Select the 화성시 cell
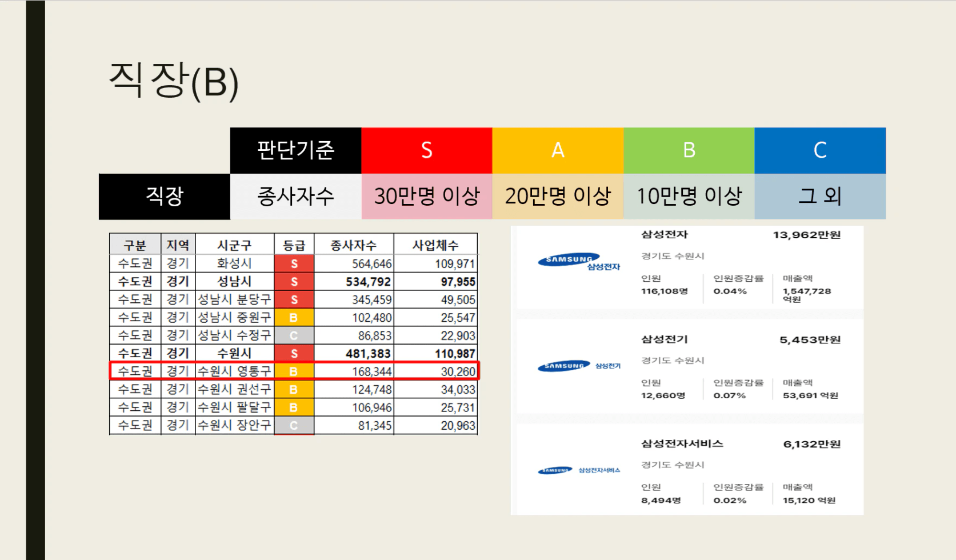Screen dimensions: 956x560 (x=234, y=263)
